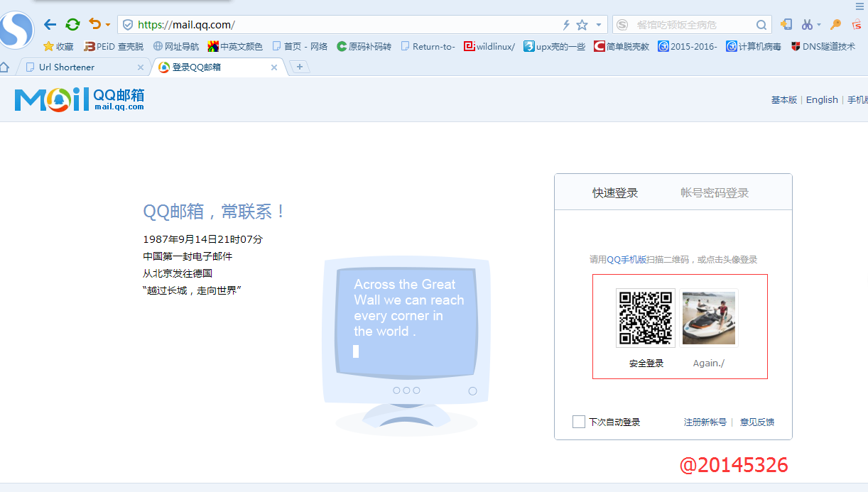Click the jet ski avatar to log in

point(709,318)
